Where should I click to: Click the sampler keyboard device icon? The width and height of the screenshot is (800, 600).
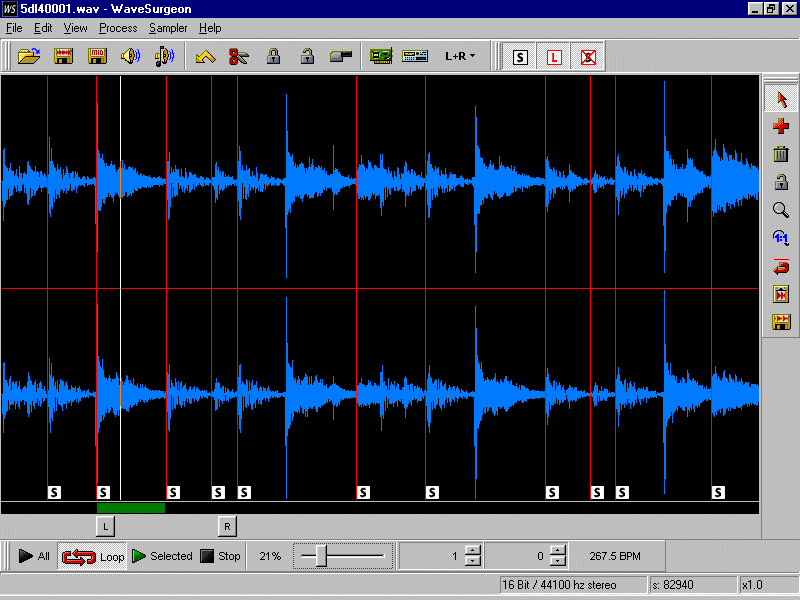[x=415, y=56]
